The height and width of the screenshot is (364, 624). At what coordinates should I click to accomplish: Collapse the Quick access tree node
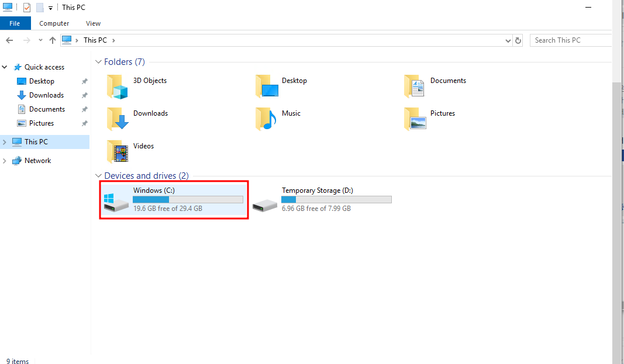point(5,67)
